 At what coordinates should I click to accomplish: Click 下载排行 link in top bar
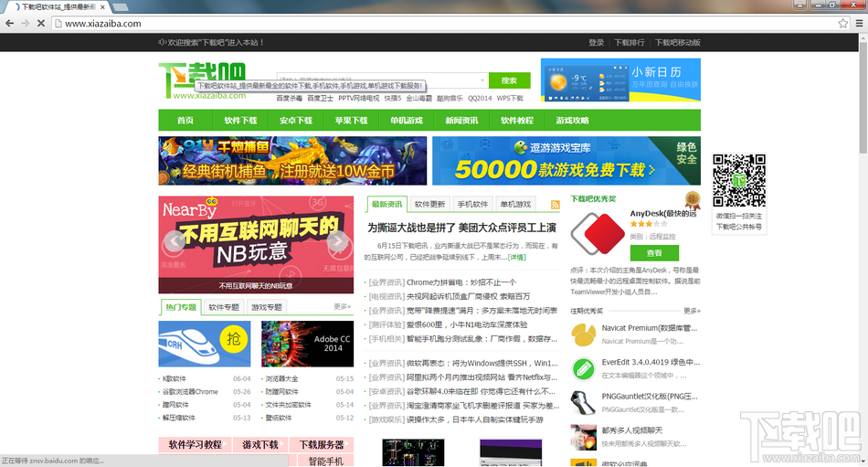point(630,43)
